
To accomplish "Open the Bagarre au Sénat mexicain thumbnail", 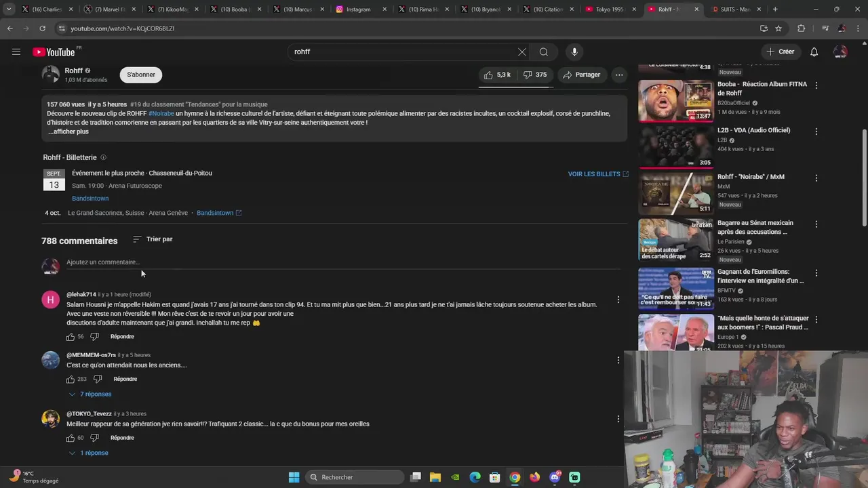I will click(676, 239).
